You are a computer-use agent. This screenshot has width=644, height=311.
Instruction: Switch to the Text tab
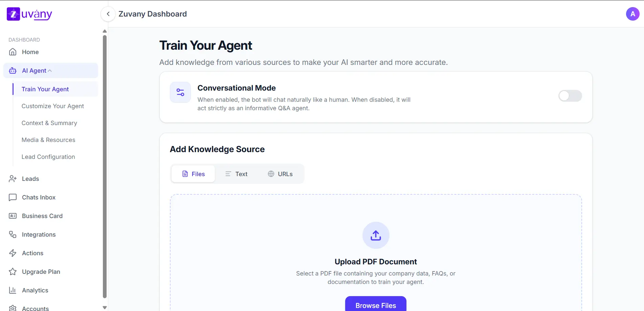236,174
